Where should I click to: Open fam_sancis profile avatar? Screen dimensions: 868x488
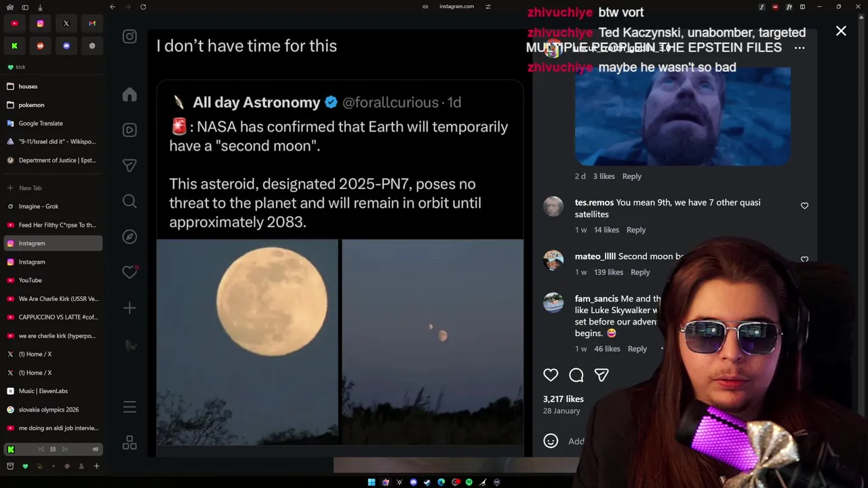[x=553, y=302]
